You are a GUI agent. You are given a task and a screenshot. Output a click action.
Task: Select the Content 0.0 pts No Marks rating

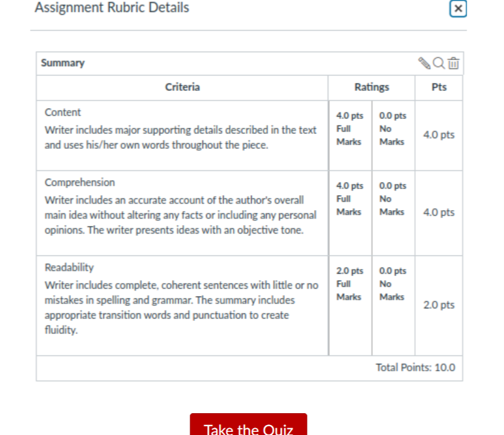[x=393, y=135]
